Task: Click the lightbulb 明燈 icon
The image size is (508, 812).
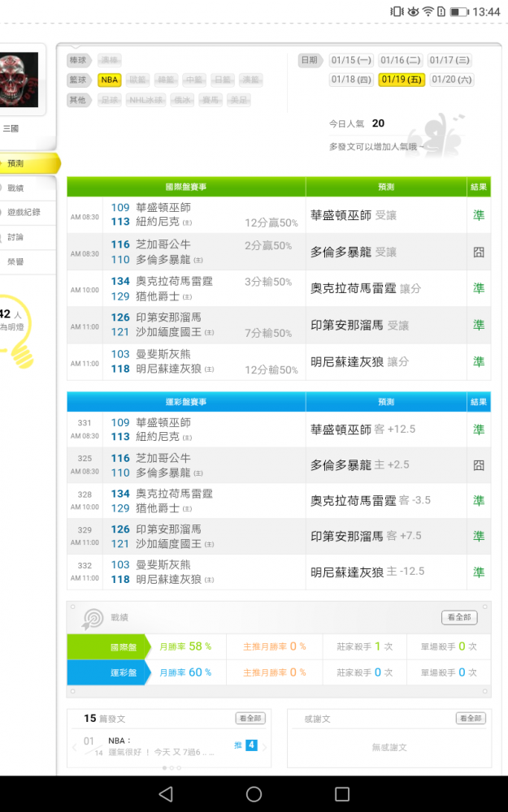Action: pos(16,331)
